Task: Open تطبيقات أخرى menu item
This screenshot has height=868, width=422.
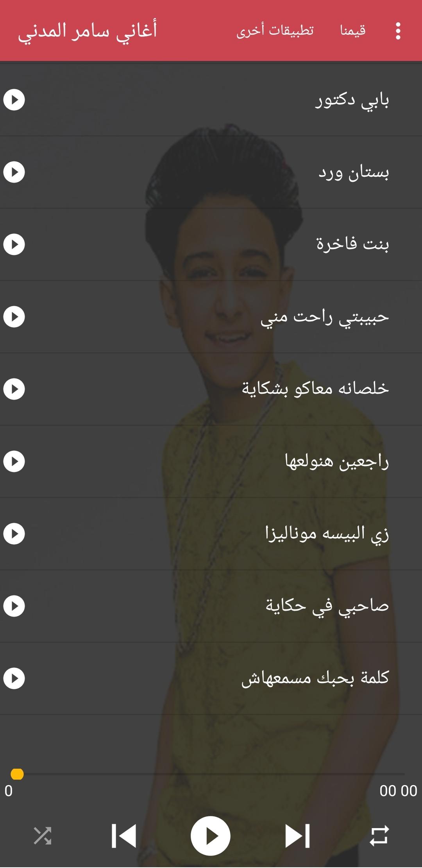Action: point(275,30)
